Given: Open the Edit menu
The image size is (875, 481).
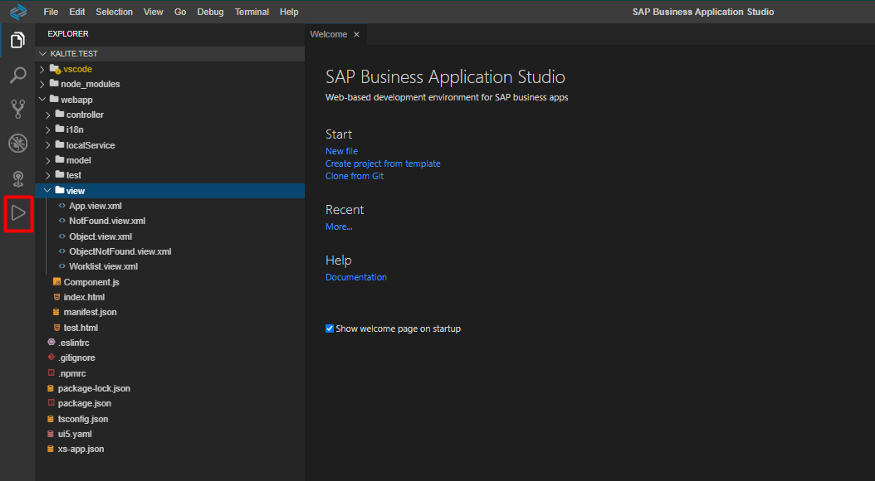Looking at the screenshot, I should tap(77, 12).
